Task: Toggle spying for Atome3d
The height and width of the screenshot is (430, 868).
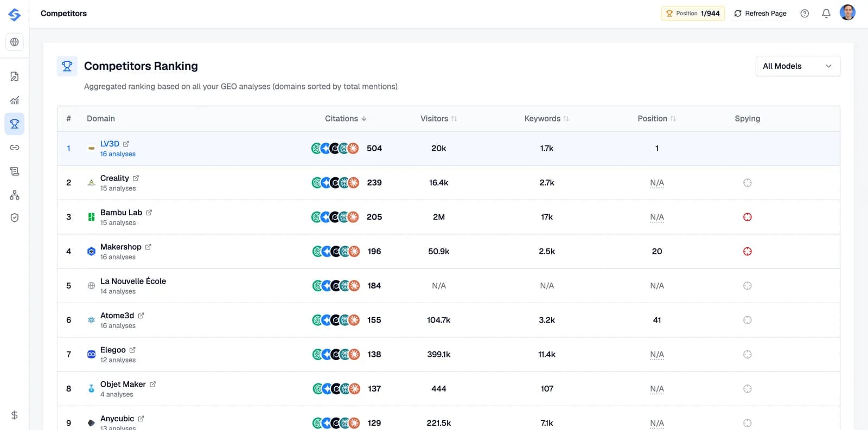Action: pyautogui.click(x=748, y=320)
